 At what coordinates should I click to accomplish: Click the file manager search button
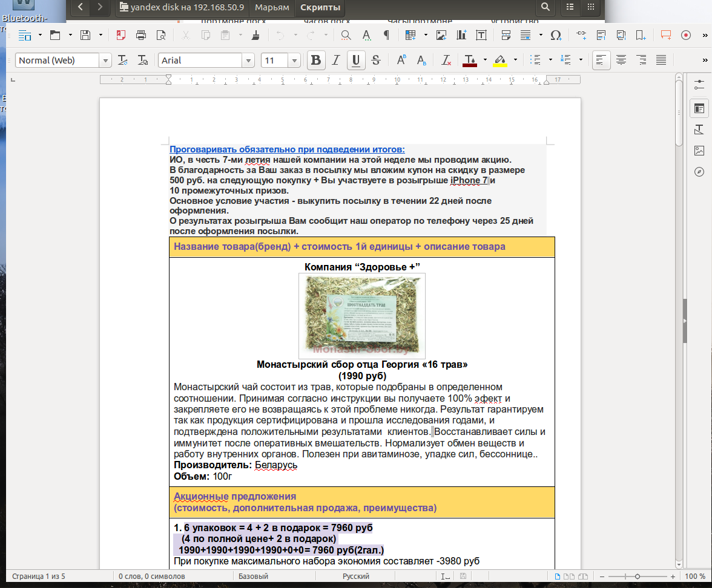(x=546, y=7)
